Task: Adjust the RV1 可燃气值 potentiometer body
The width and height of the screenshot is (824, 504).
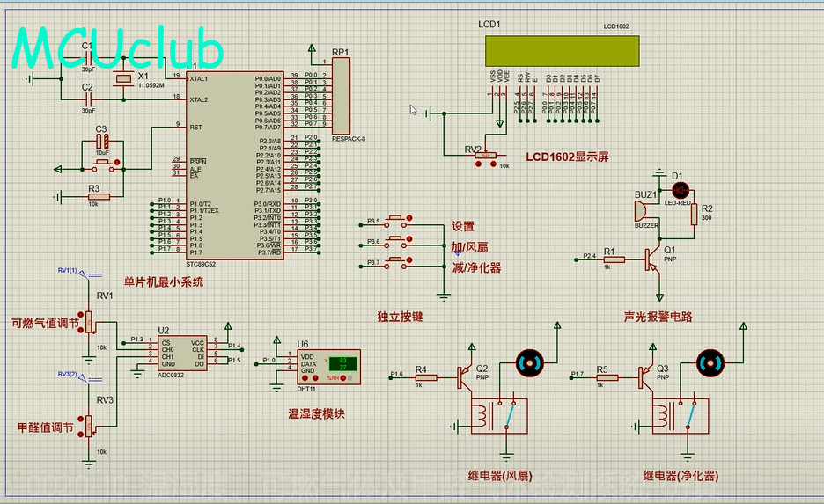Action: (x=89, y=322)
